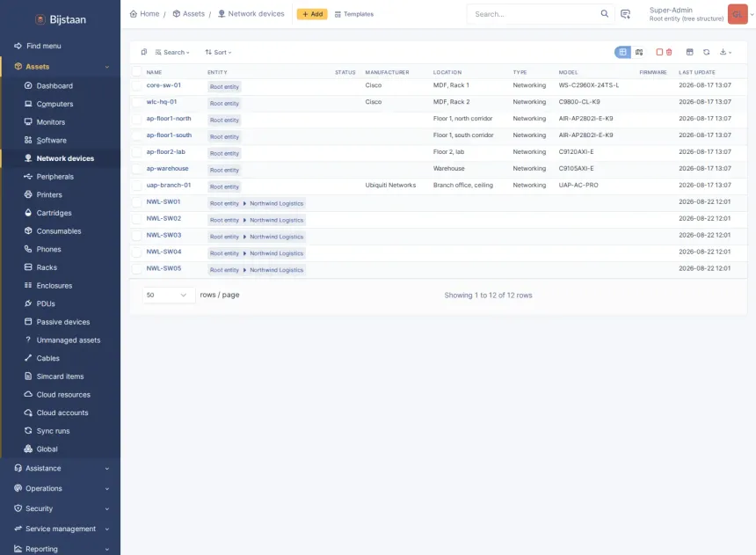Image resolution: width=756 pixels, height=555 pixels.
Task: Open the export download dropdown
Action: click(725, 52)
